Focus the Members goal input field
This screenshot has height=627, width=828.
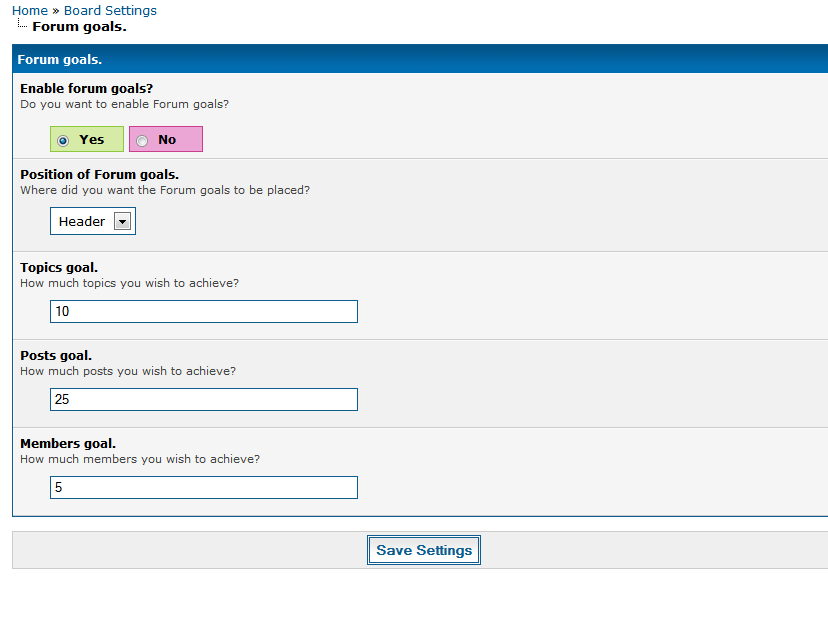coord(204,488)
